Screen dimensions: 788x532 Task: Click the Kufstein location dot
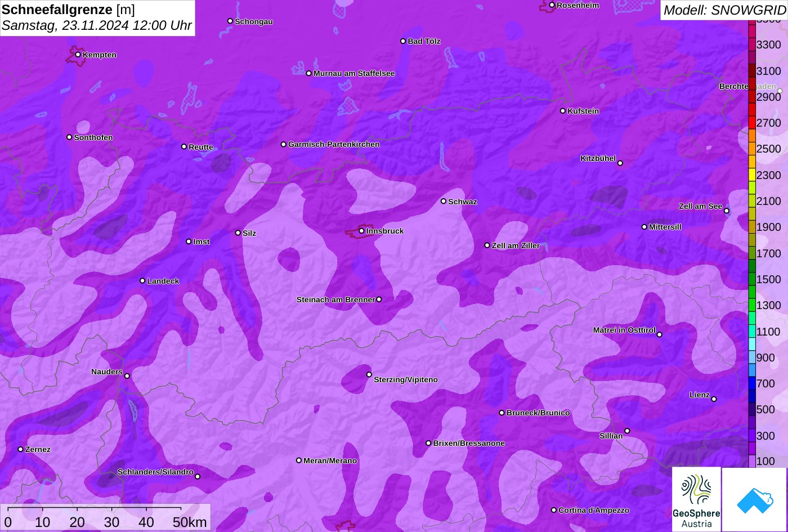tap(563, 111)
